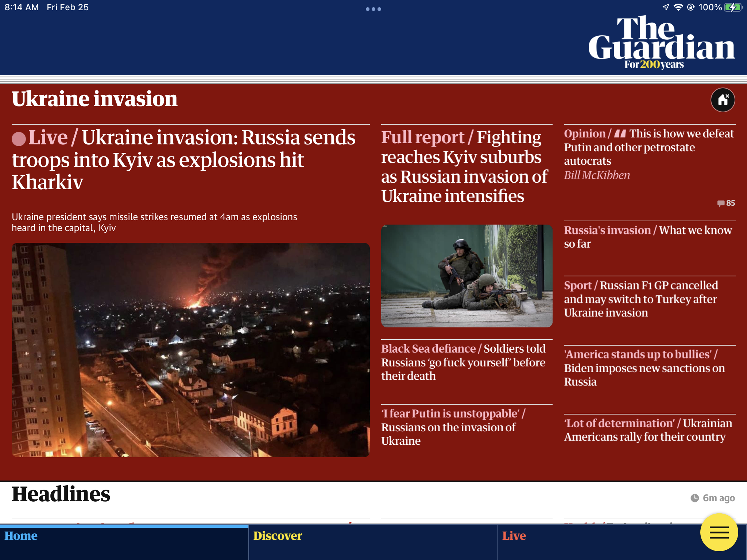Tap the Bill McKibben byline
This screenshot has height=560, width=747.
(x=597, y=175)
